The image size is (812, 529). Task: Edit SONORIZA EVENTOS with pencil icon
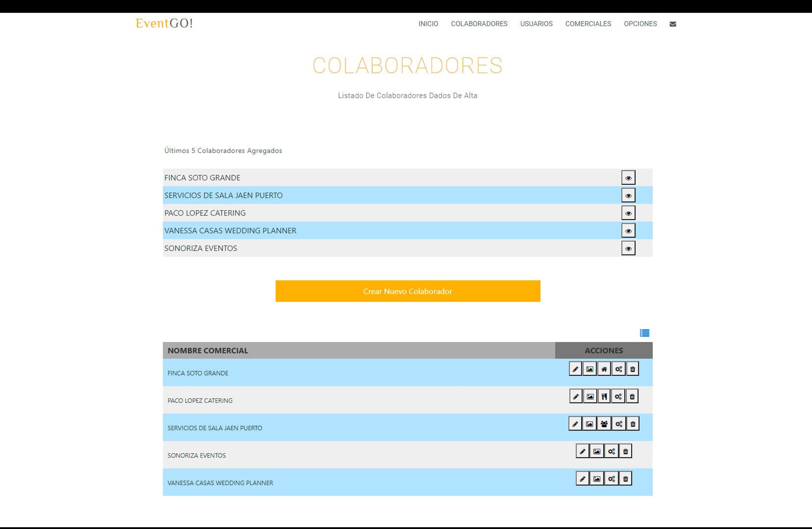point(582,451)
